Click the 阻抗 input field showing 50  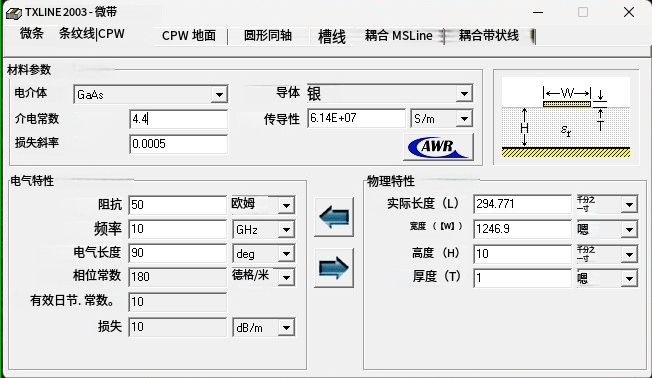[x=178, y=205]
